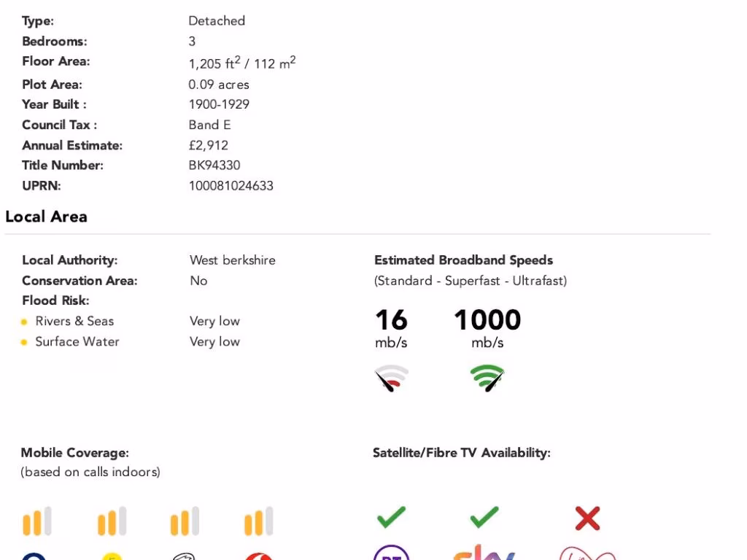Click the Estimated Broadband Speeds heading
747x560 pixels.
[463, 260]
